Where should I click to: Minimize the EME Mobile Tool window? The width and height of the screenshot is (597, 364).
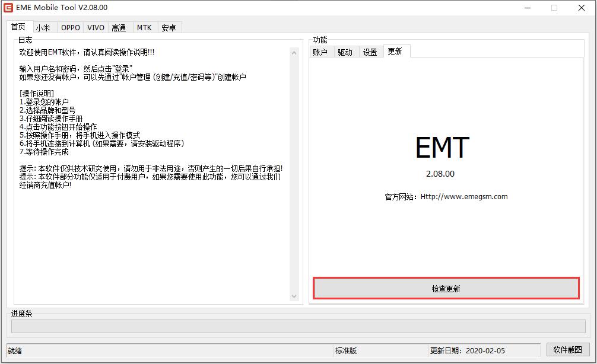tap(528, 8)
